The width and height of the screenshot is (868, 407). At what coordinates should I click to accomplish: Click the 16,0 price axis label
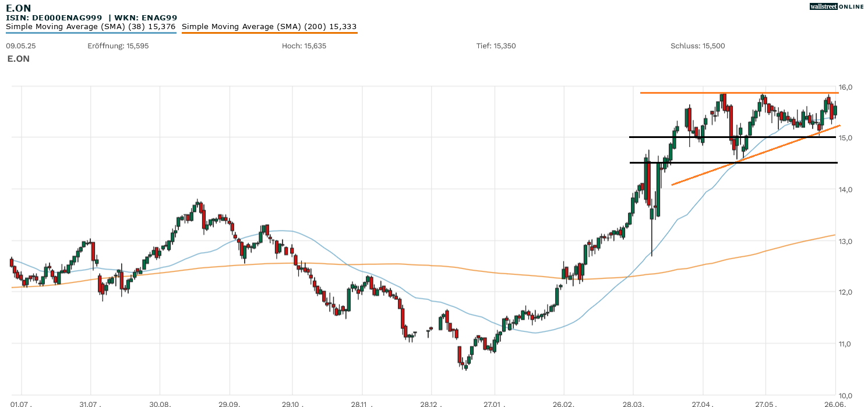845,87
